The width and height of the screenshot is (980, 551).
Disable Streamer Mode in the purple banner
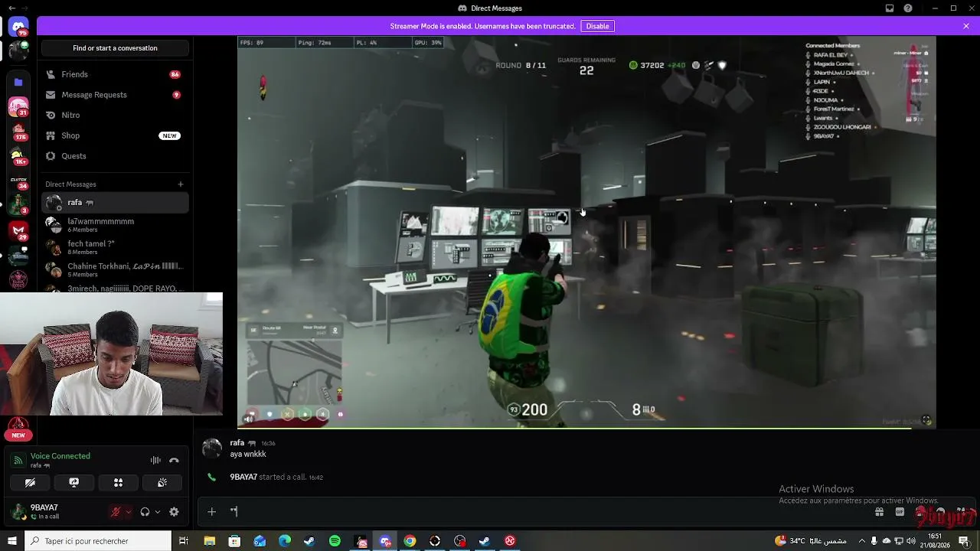point(597,26)
